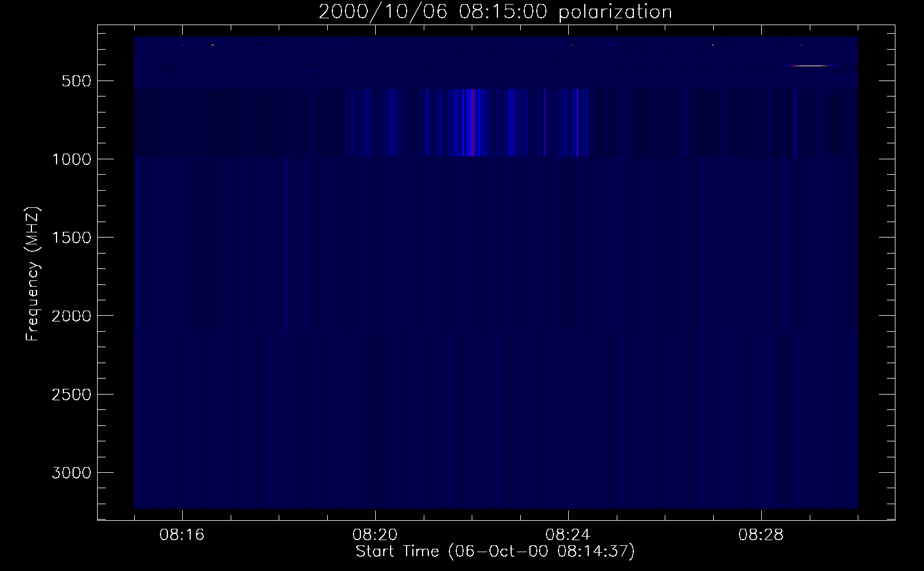
Task: Select the 08:24 time axis tick label
Action: click(568, 535)
